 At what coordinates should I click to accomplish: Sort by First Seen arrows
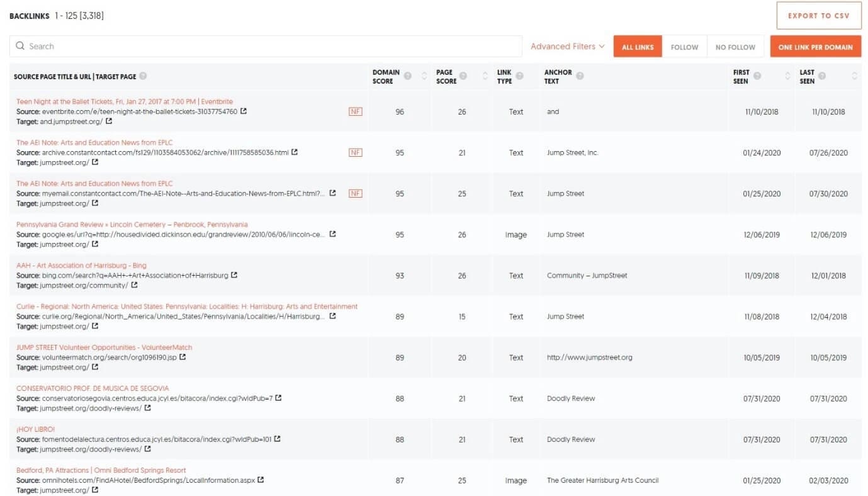tap(788, 76)
